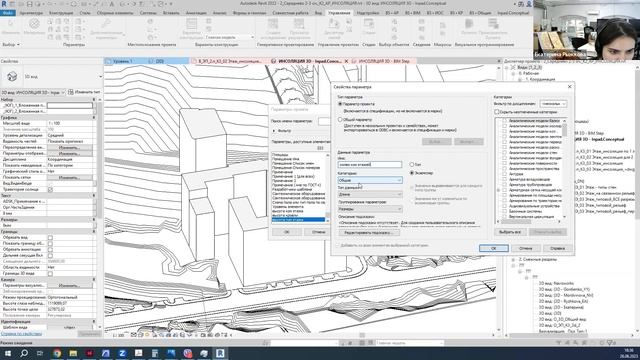Select the Общий параметр radio button
640x360 pixels.
coord(340,120)
